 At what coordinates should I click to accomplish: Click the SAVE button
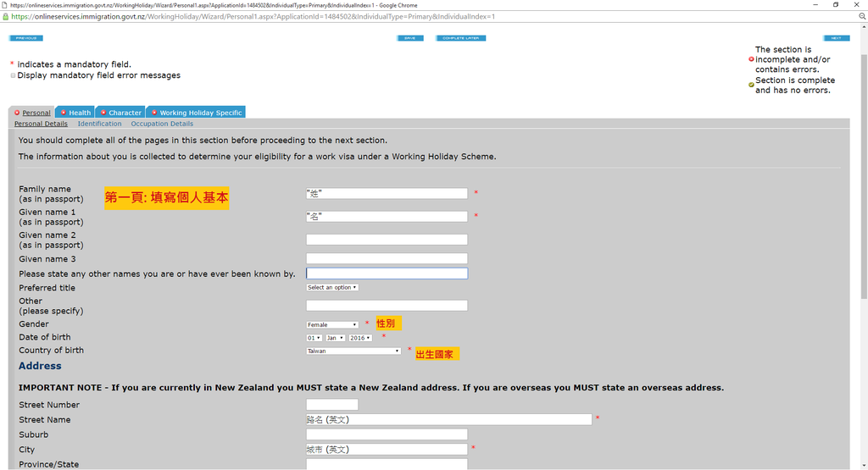[x=410, y=38]
